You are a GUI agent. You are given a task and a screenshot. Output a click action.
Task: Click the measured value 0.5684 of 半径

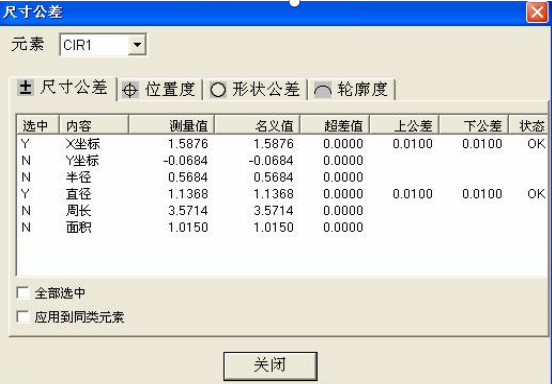pyautogui.click(x=188, y=177)
